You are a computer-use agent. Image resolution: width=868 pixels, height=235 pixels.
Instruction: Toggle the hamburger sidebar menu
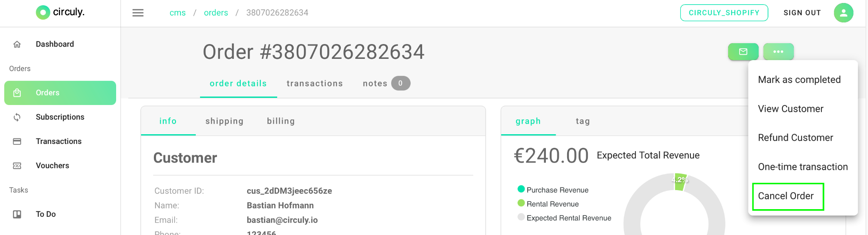tap(138, 13)
